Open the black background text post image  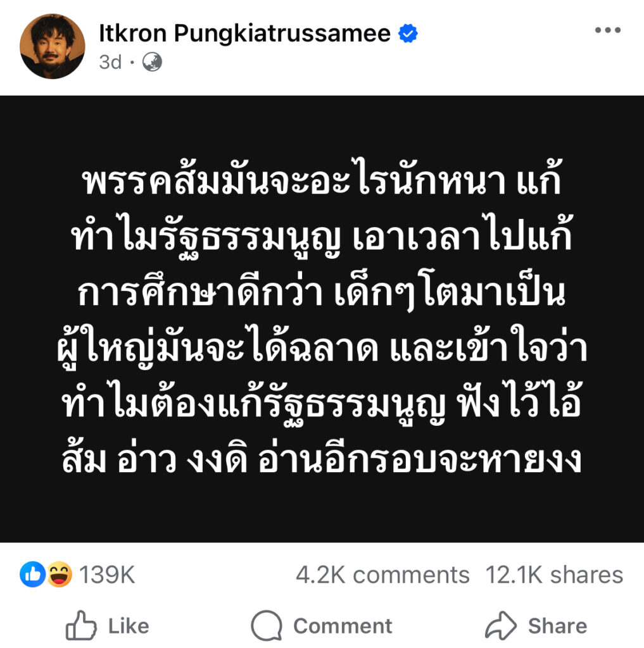(x=322, y=319)
